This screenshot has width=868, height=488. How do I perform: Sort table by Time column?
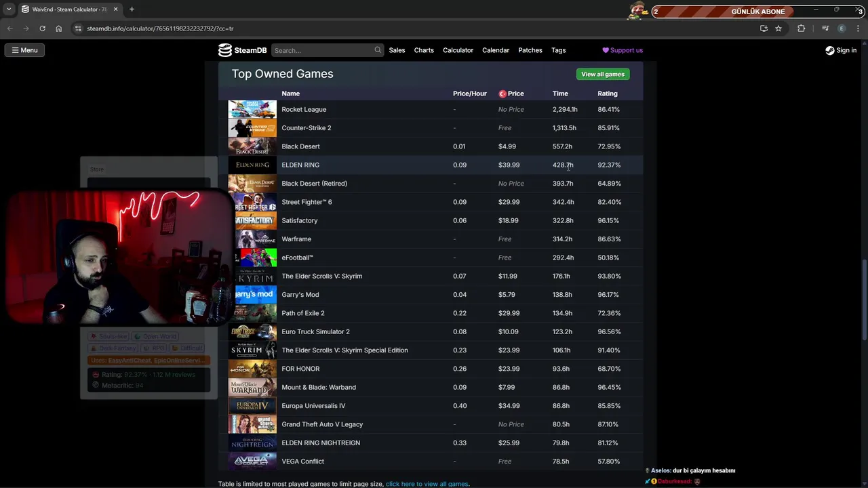click(x=560, y=94)
